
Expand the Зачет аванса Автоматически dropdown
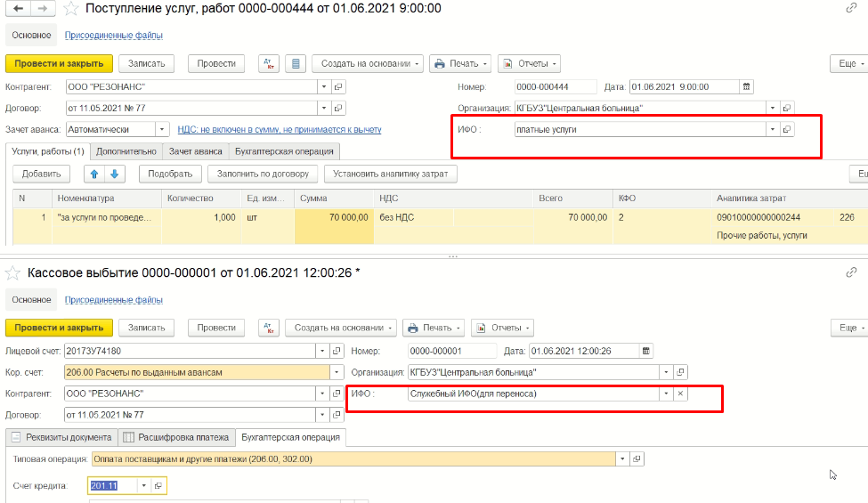(x=161, y=129)
